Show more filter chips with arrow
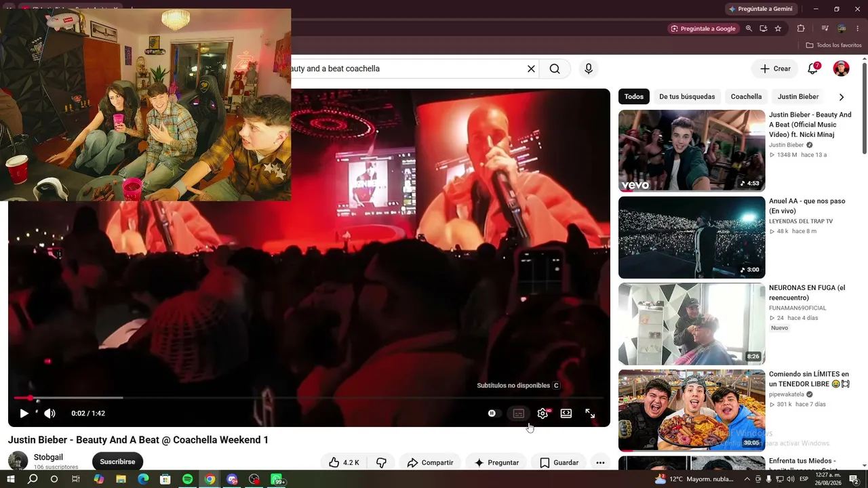Screen dimensions: 868x488 842,97
